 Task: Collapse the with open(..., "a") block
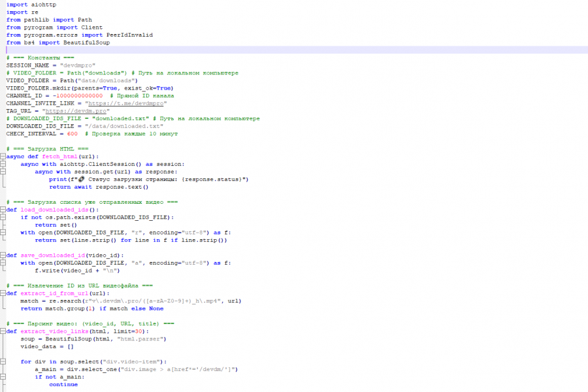coord(3,263)
